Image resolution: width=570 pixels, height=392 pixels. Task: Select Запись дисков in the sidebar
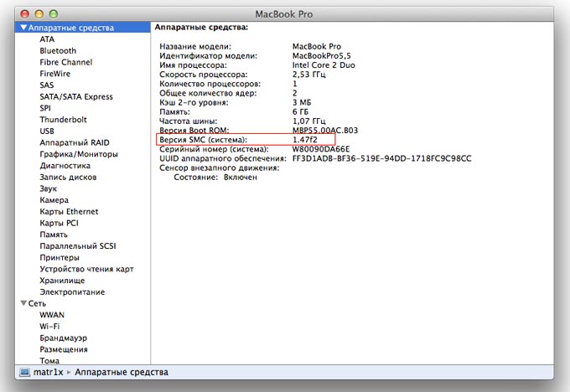coord(68,177)
